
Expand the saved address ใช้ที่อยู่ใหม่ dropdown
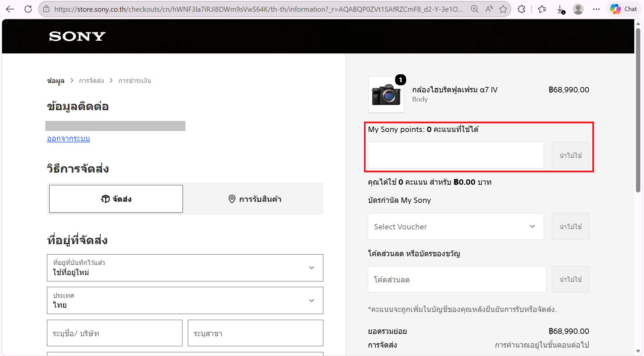185,268
